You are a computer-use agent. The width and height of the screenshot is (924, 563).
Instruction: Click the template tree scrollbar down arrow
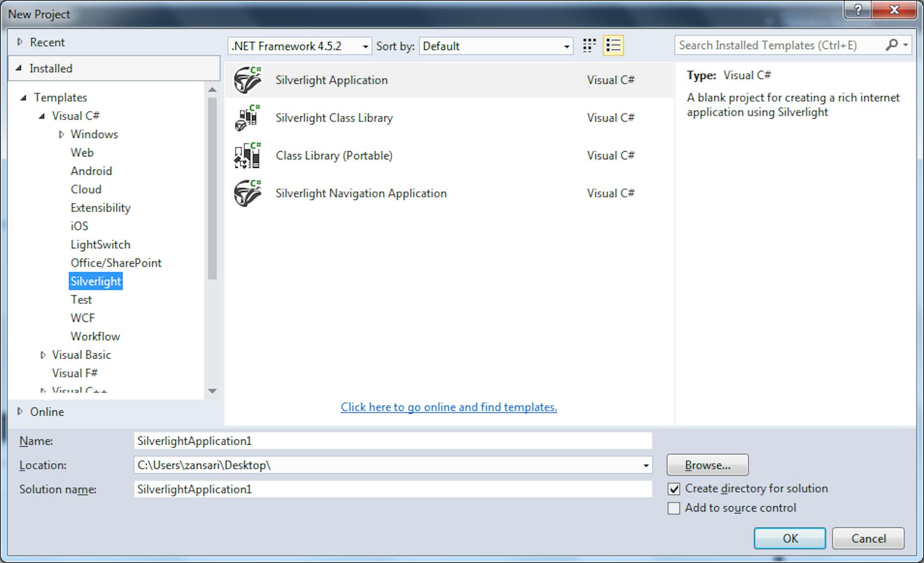212,391
